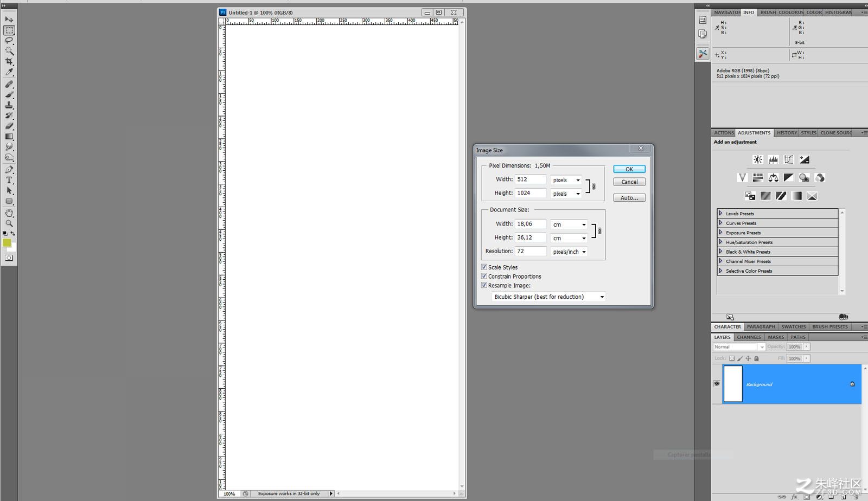
Task: Add a Color Balance adjustment
Action: click(x=774, y=178)
